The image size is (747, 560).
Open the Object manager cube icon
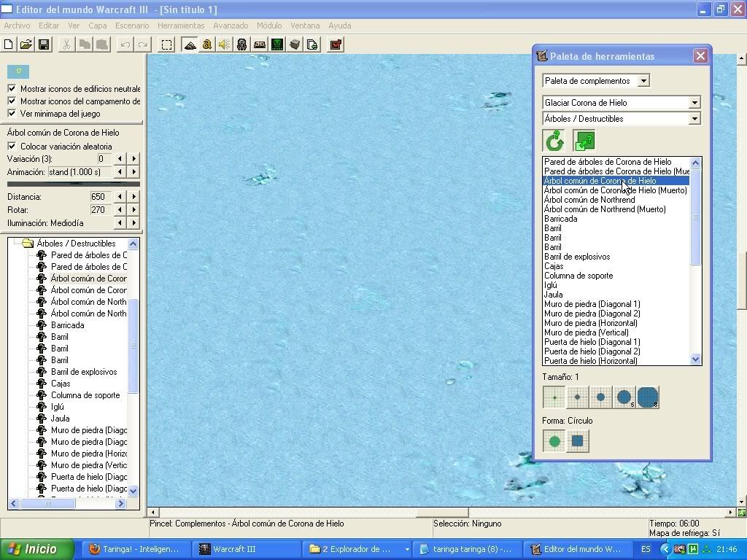295,44
